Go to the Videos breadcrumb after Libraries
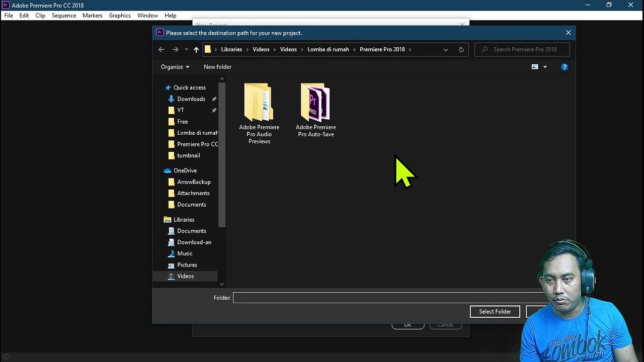The height and width of the screenshot is (362, 644). pyautogui.click(x=261, y=49)
